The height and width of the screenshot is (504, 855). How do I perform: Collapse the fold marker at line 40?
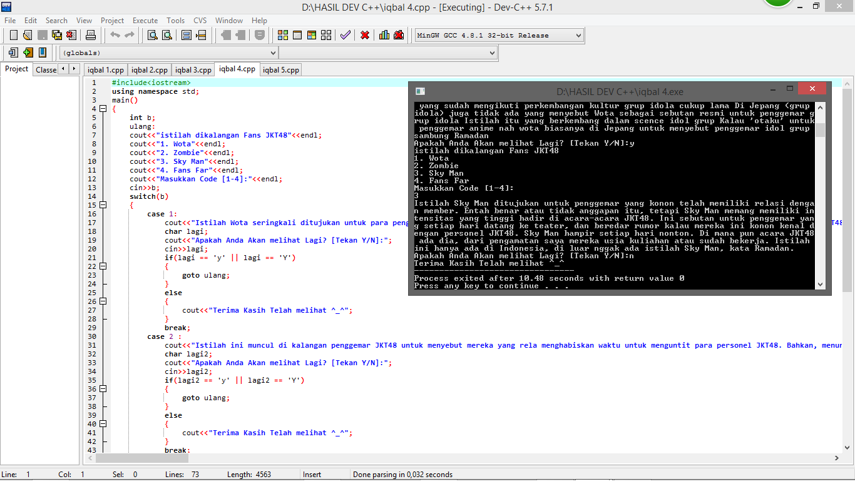coord(103,424)
